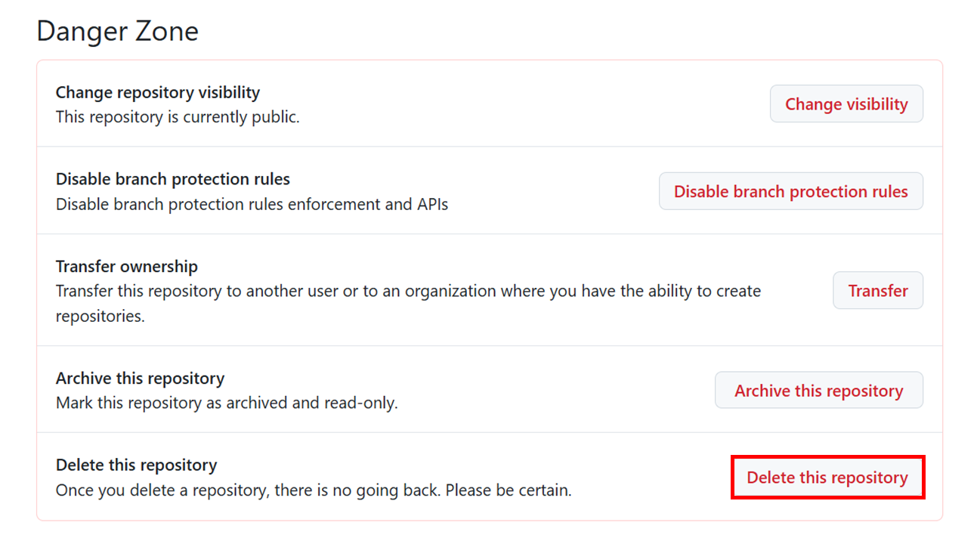Select the 'Transfer ownership' title
The image size is (980, 535).
tap(127, 266)
